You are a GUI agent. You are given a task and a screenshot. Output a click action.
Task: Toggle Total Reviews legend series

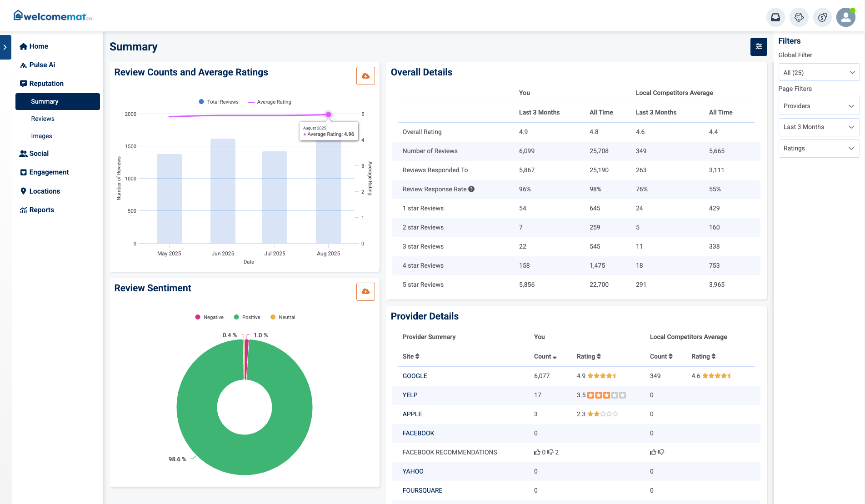tap(219, 102)
